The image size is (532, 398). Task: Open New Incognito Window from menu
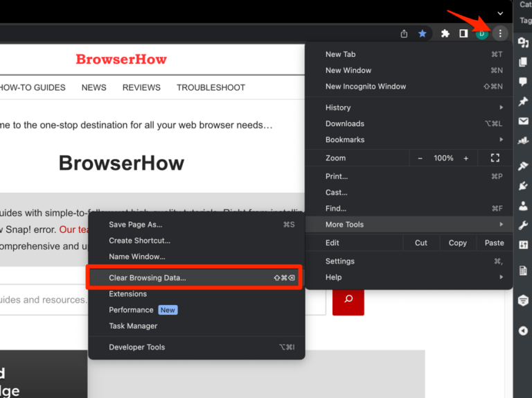(x=366, y=87)
